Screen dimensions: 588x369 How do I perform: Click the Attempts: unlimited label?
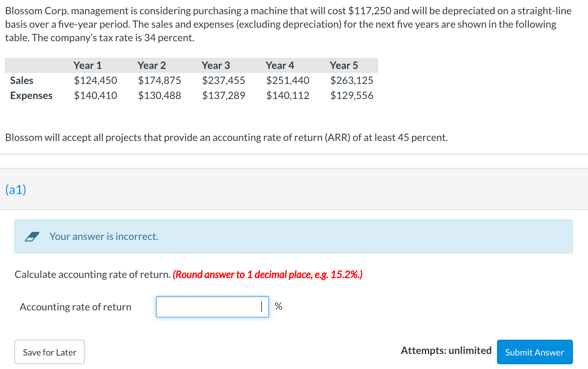(x=446, y=350)
